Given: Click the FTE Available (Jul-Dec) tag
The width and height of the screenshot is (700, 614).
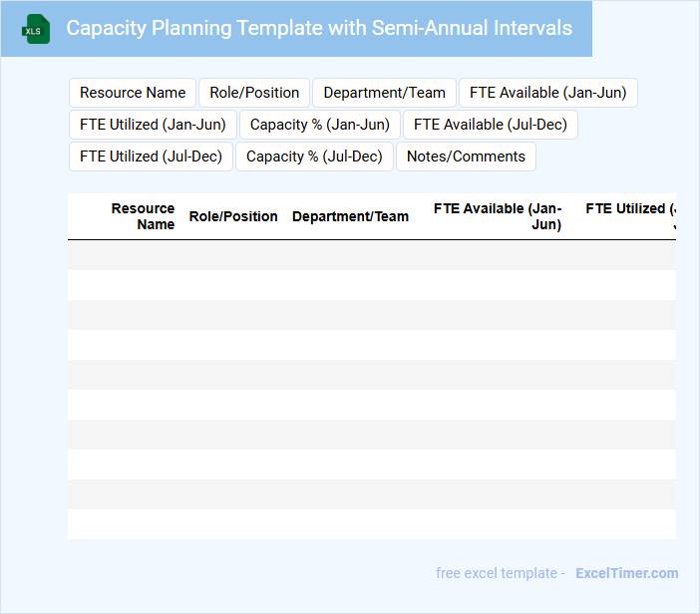Looking at the screenshot, I should click(x=491, y=125).
